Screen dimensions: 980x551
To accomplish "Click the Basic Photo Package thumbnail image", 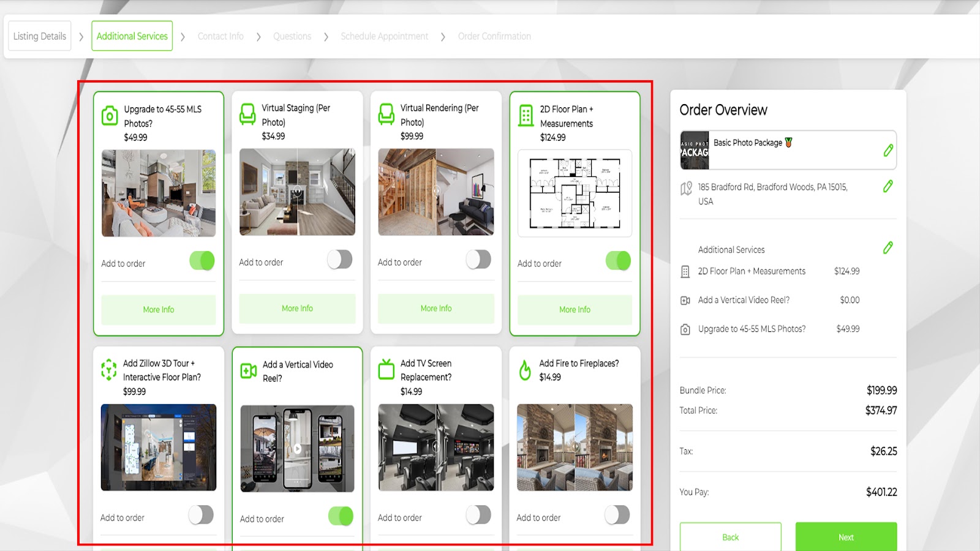I will (x=695, y=150).
